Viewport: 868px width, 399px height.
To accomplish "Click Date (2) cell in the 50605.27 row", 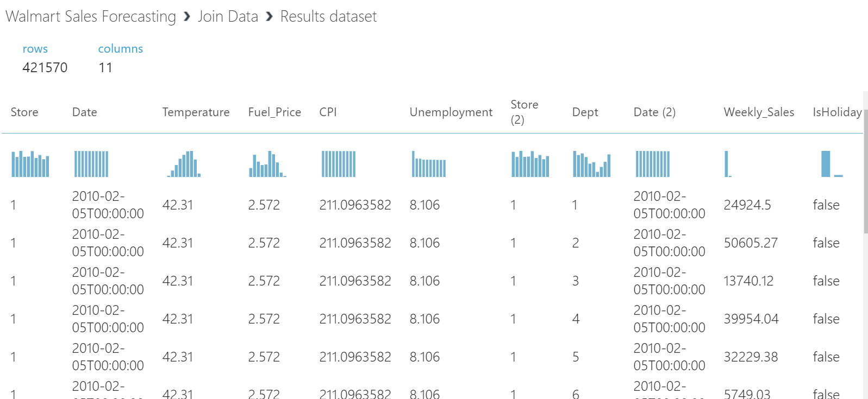I will (x=670, y=243).
